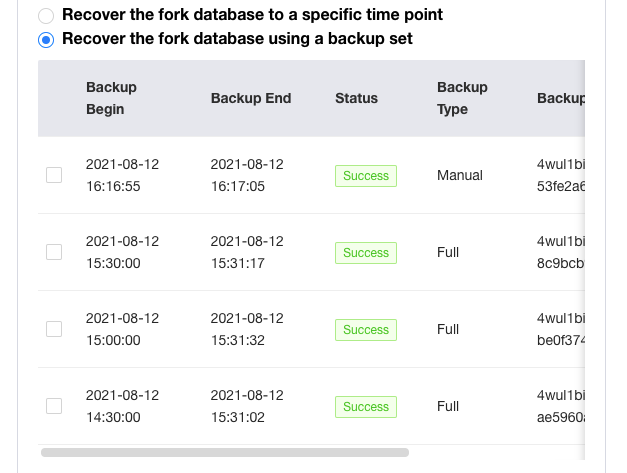Click the Backup Type column header
627x473 pixels.
pos(462,98)
